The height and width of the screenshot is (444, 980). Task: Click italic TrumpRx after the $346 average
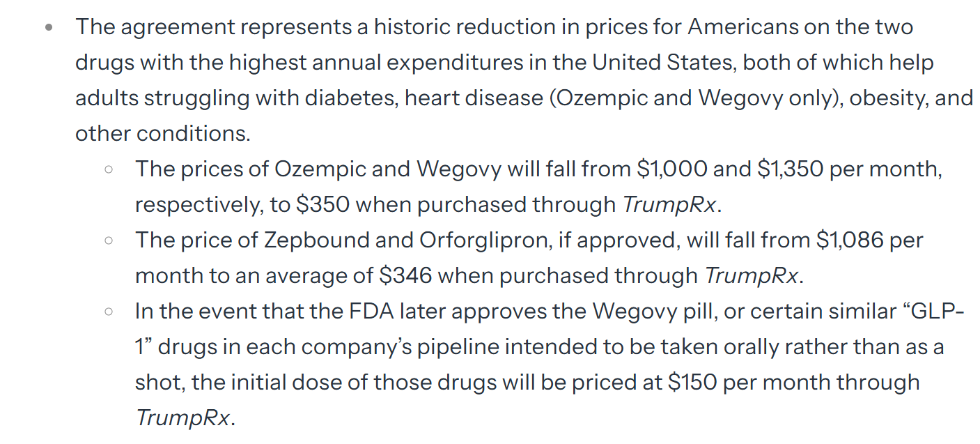752,275
